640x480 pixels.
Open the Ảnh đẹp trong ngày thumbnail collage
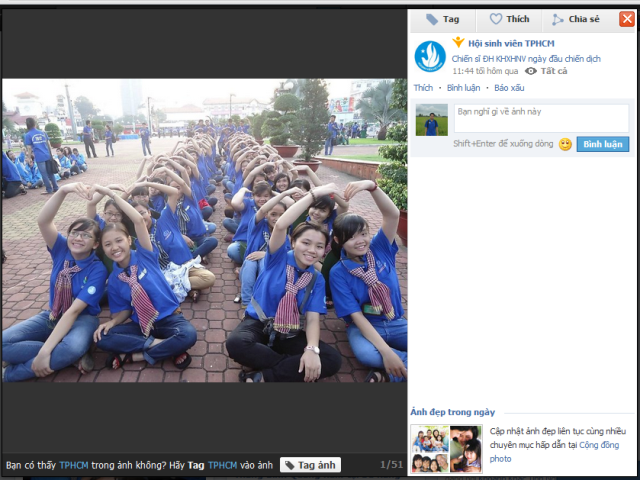[446, 449]
